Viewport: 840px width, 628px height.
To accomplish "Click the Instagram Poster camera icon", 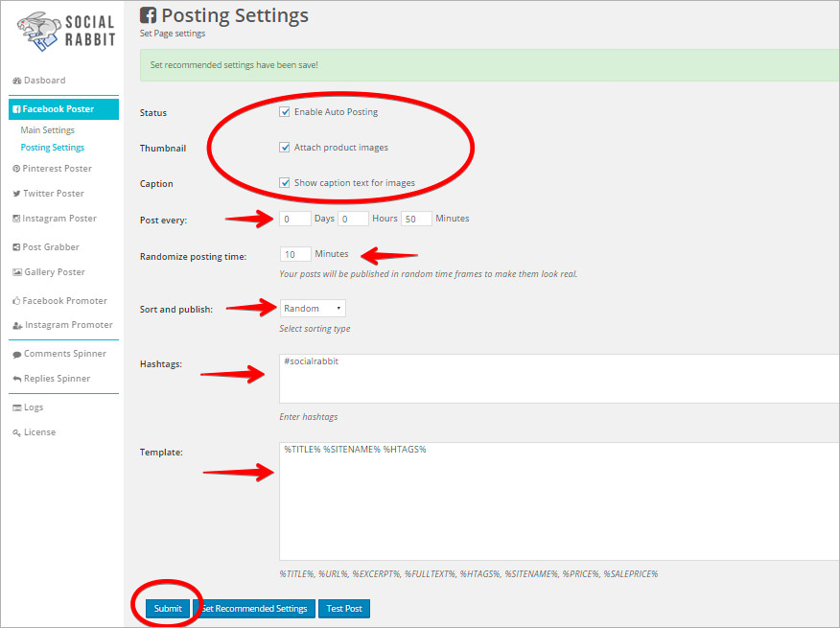I will pyautogui.click(x=16, y=219).
